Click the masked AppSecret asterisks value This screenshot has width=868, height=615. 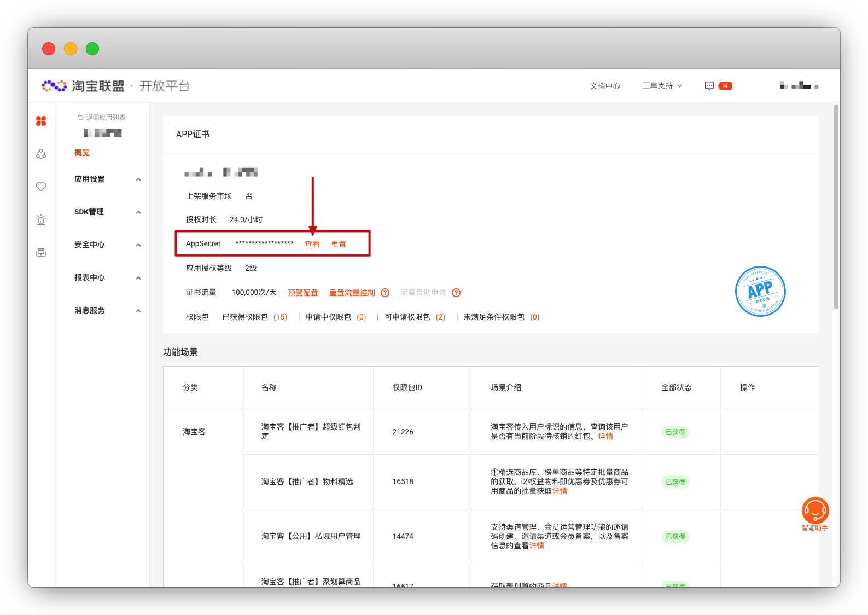pyautogui.click(x=265, y=244)
